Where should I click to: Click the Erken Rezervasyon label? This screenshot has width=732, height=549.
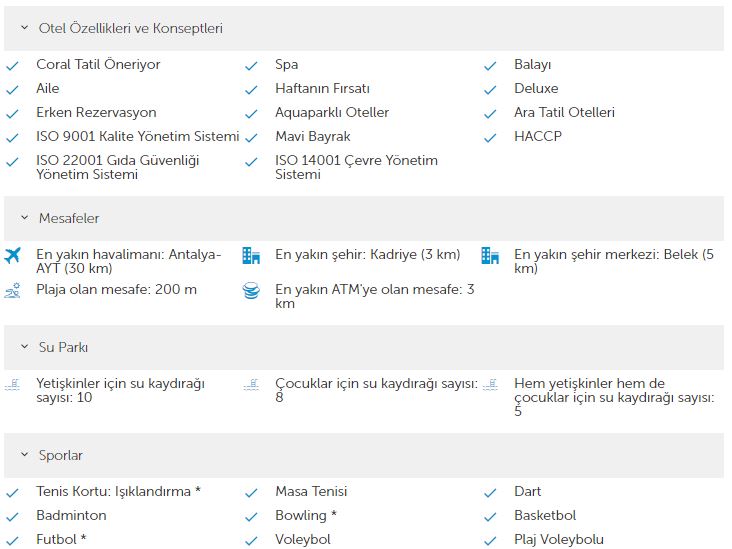(x=96, y=113)
